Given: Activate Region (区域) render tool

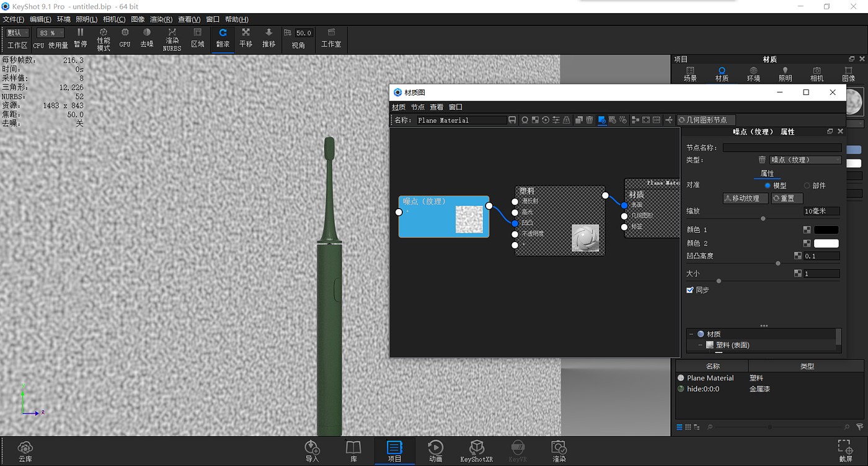Looking at the screenshot, I should [198, 38].
